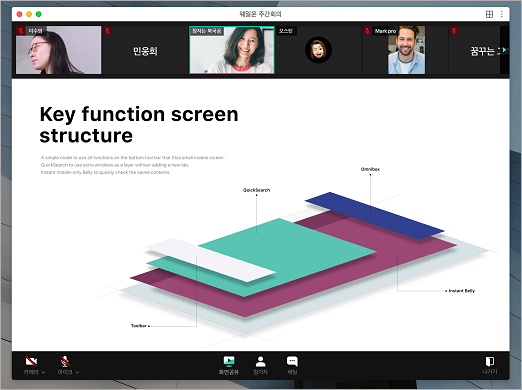
Task: Click muted mic icon on 민웅희 tile
Action: [x=108, y=31]
